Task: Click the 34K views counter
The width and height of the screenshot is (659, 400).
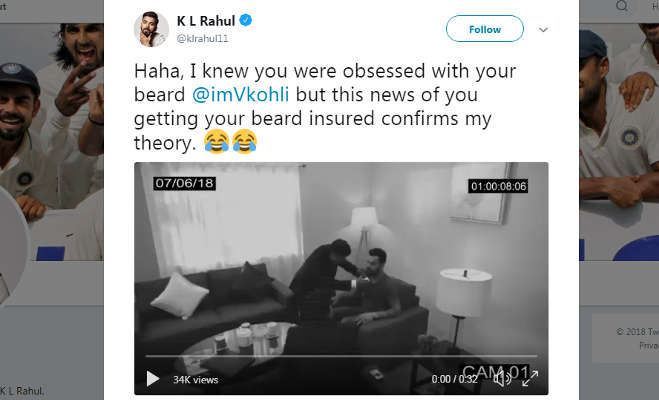Action: (195, 380)
